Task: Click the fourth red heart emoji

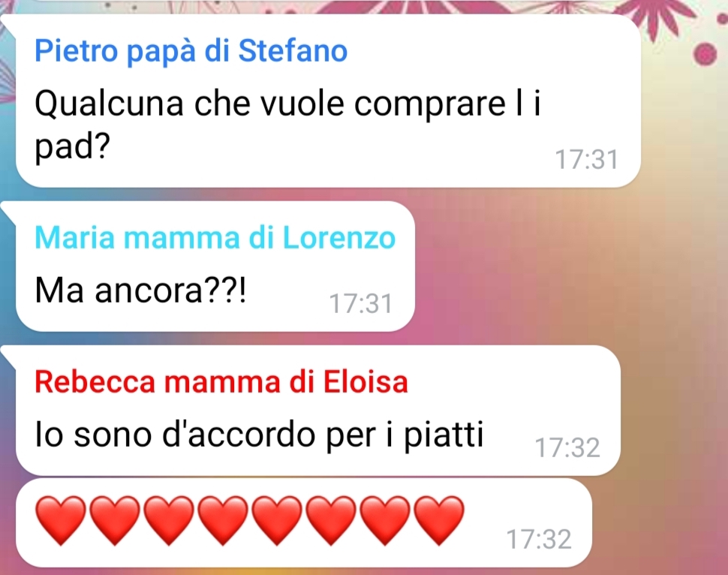Action: [222, 520]
